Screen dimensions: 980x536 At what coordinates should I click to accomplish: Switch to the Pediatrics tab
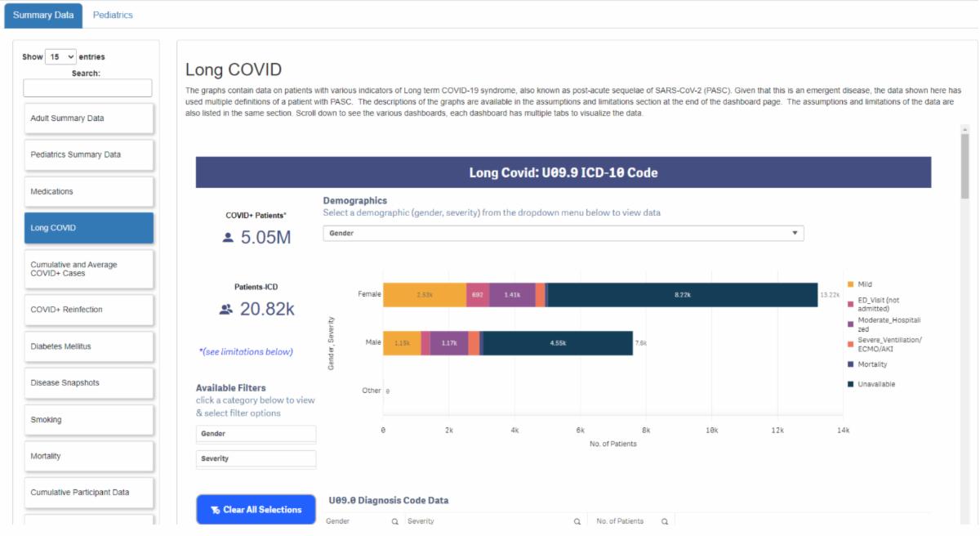[113, 15]
